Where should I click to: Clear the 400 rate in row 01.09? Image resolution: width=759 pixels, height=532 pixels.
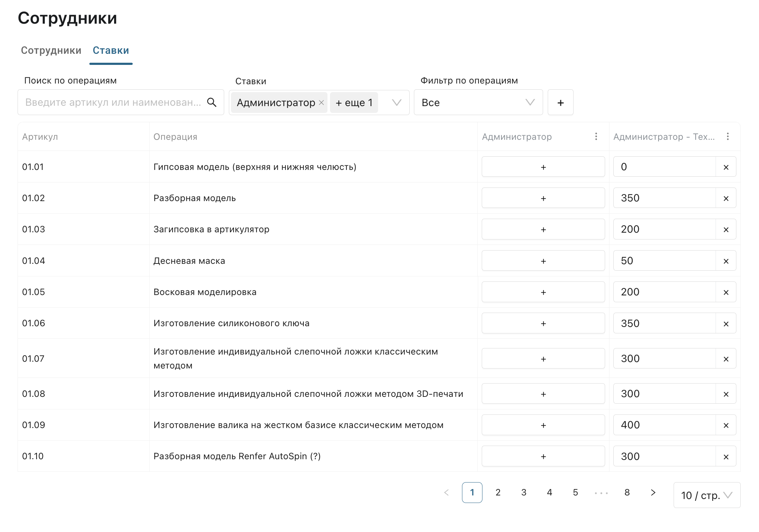click(x=726, y=425)
